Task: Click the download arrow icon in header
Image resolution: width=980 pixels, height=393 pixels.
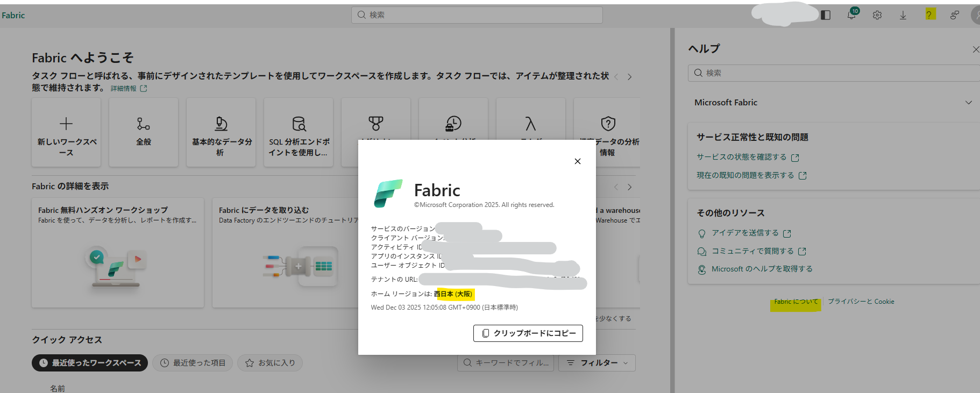Action: [903, 15]
